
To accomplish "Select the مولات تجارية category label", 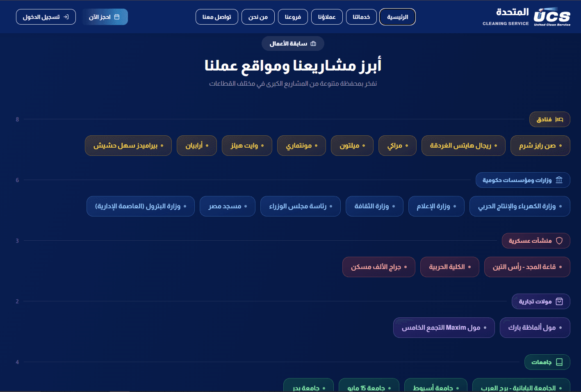I will pyautogui.click(x=541, y=301).
